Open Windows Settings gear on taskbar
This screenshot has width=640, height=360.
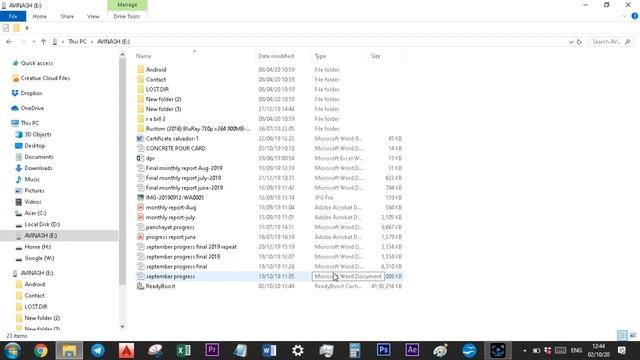pyautogui.click(x=298, y=351)
